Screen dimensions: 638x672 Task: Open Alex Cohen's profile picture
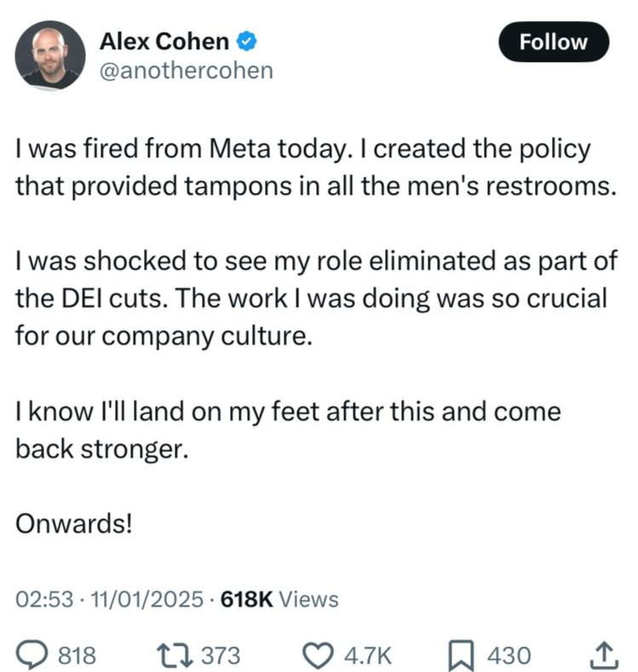49,55
